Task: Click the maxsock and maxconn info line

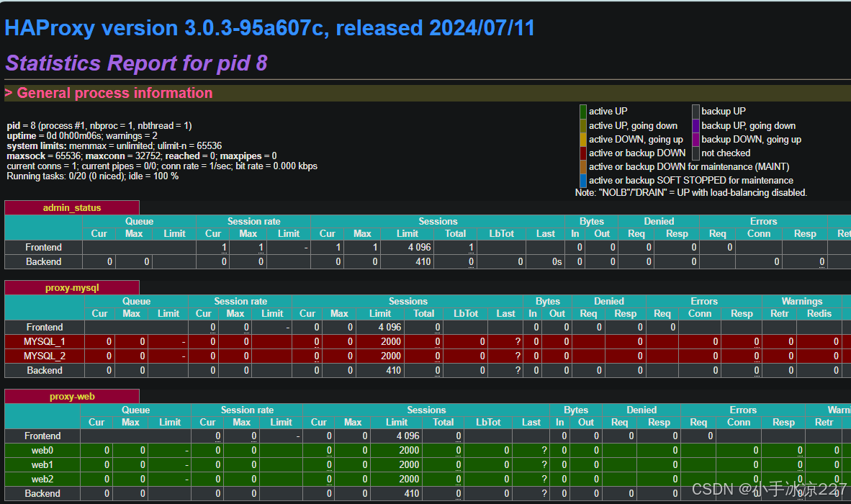Action: [x=142, y=156]
